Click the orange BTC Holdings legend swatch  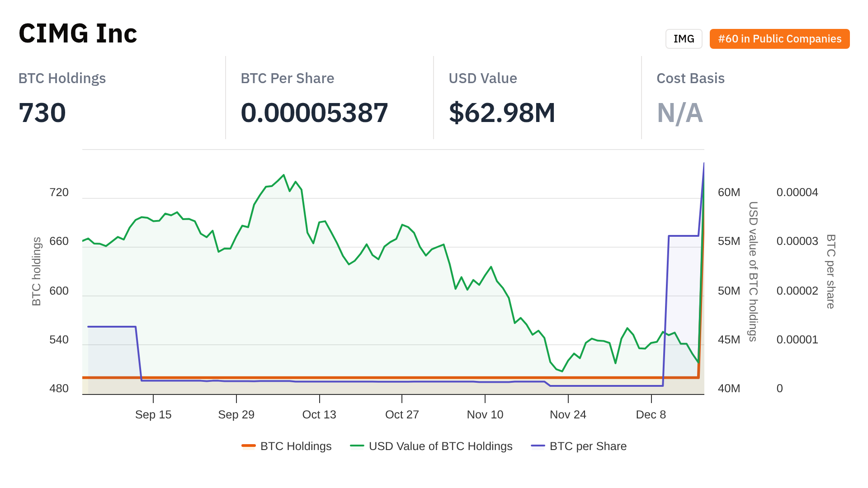(x=249, y=446)
